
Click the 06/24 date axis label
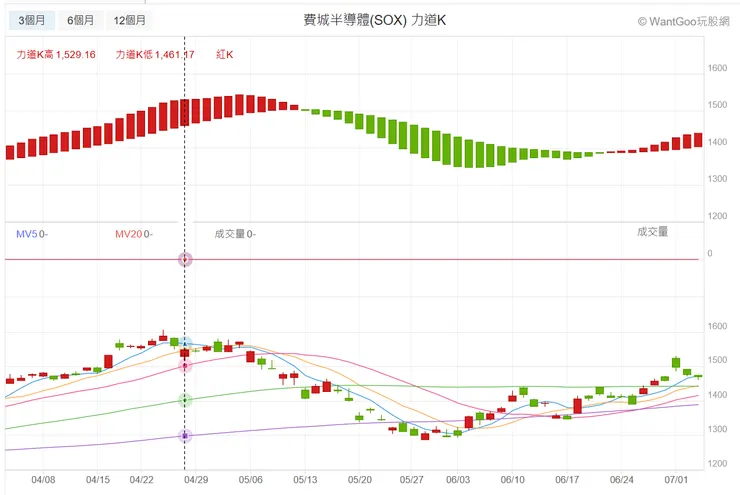coord(622,480)
